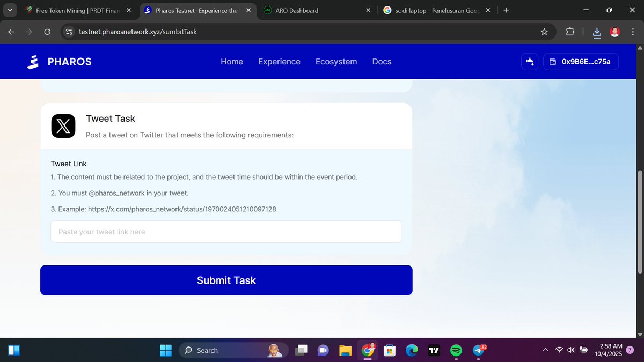Open Chrome on the taskbar
Viewport: 644px width, 362px height.
pyautogui.click(x=368, y=350)
